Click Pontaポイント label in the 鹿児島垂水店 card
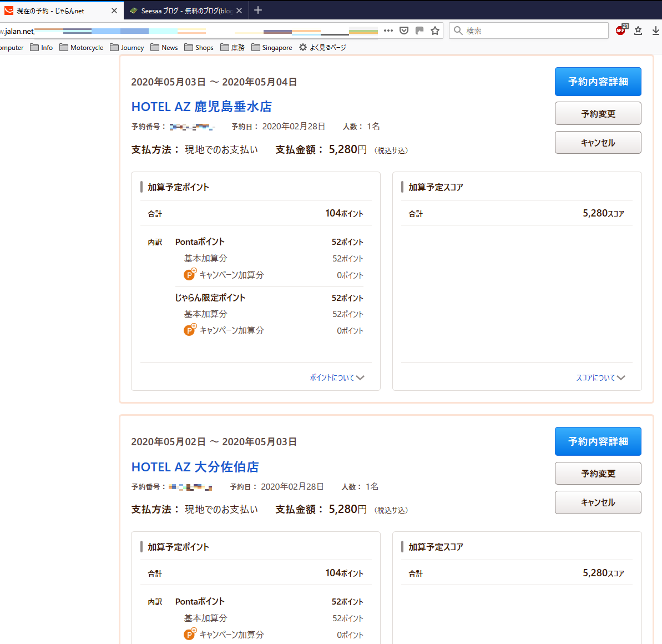Viewport: 662px width, 644px height. tap(200, 242)
